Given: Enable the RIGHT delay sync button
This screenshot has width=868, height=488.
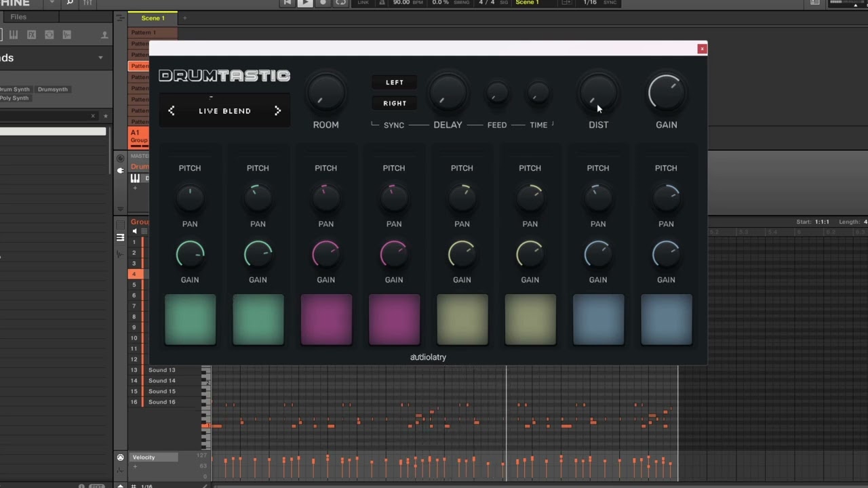Looking at the screenshot, I should [x=395, y=104].
